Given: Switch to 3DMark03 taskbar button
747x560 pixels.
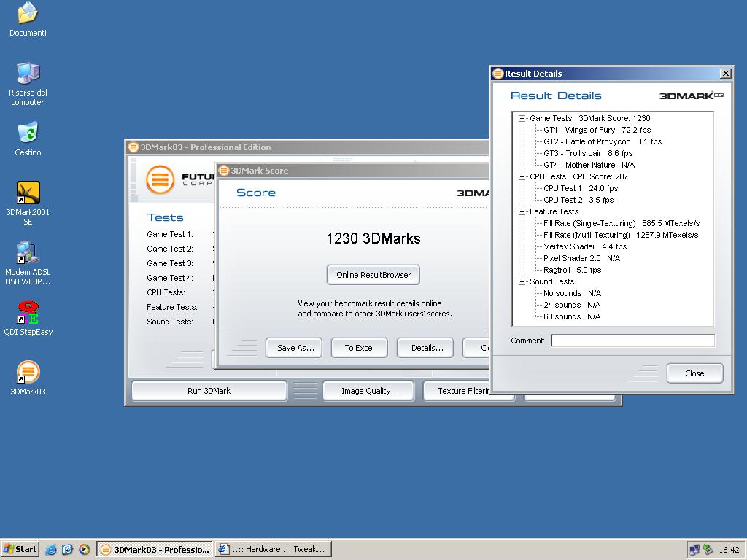Looking at the screenshot, I should tap(155, 550).
